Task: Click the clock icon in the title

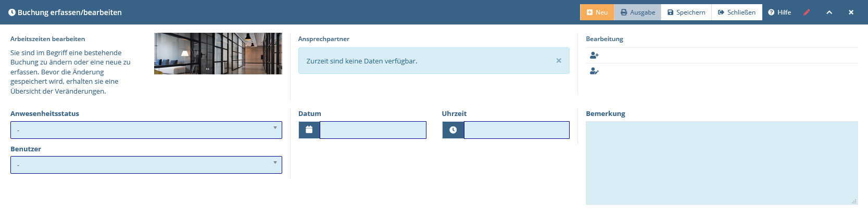Action: (12, 12)
